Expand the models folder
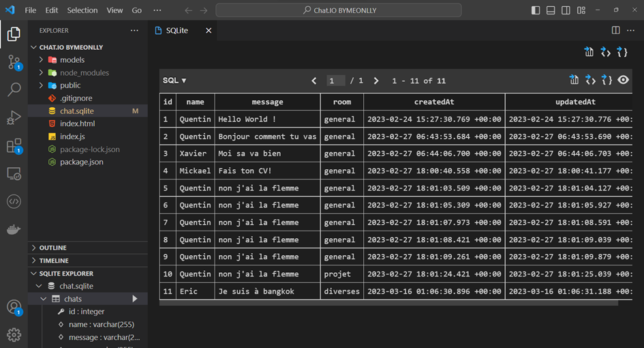Image resolution: width=644 pixels, height=348 pixels. click(x=88, y=60)
